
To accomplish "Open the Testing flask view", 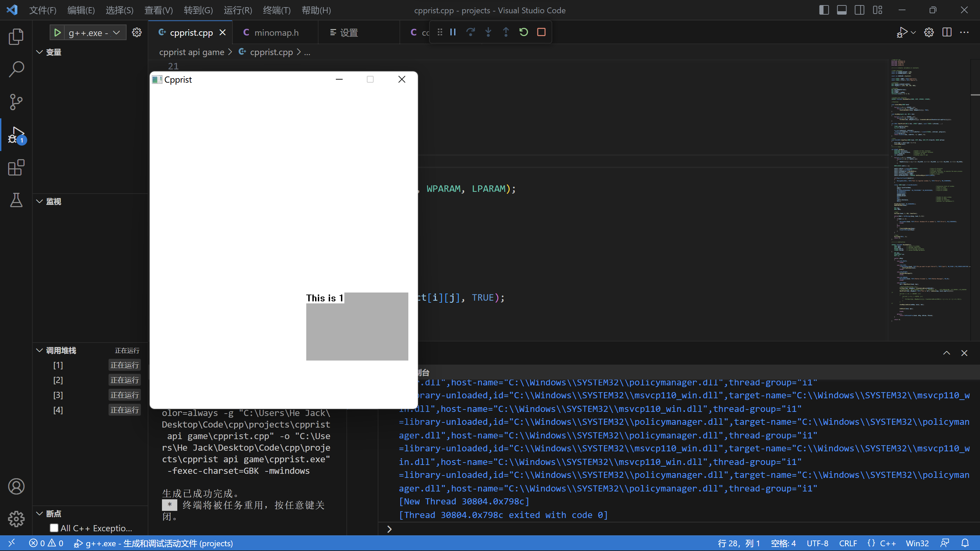I will 16,200.
